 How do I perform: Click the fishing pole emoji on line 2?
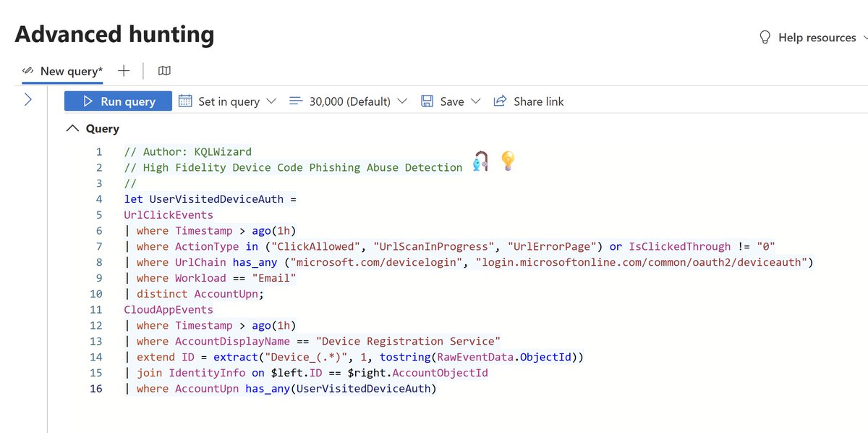480,161
